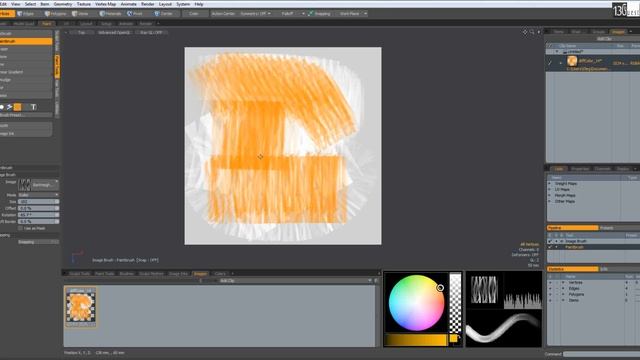Viewport: 640px width, 360px height.
Task: Switch to the Paint layout tab
Action: tap(47, 24)
